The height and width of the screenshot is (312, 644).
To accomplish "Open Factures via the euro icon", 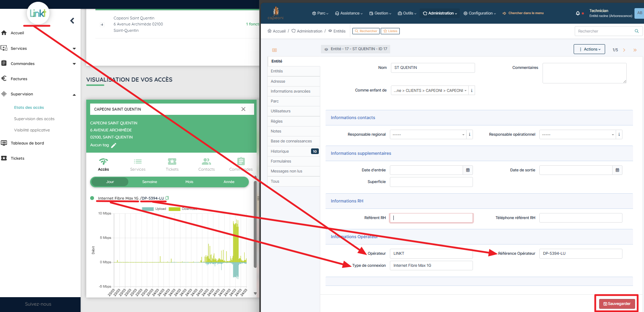I will 4,78.
